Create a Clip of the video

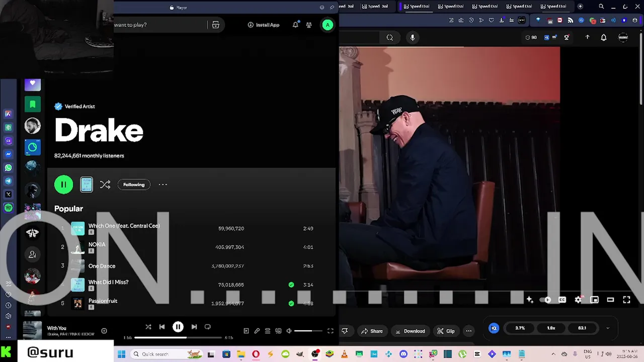[x=446, y=331]
